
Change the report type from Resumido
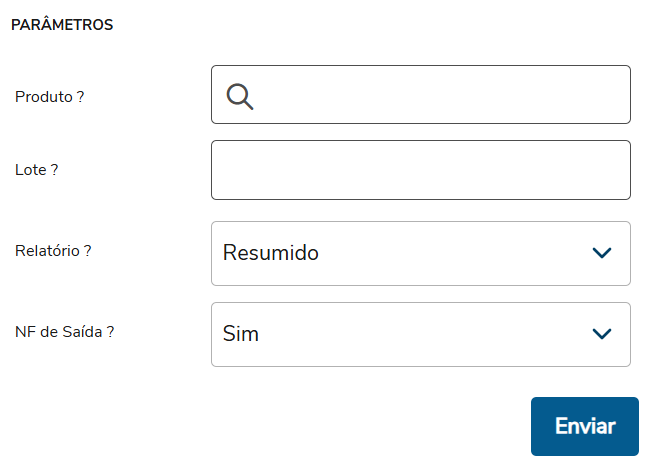(420, 253)
